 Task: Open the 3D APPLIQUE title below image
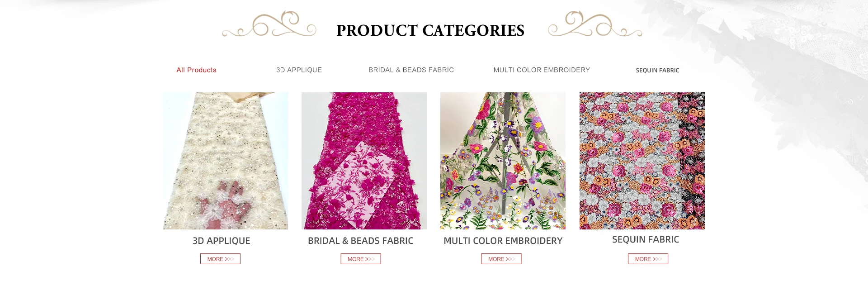(x=222, y=241)
